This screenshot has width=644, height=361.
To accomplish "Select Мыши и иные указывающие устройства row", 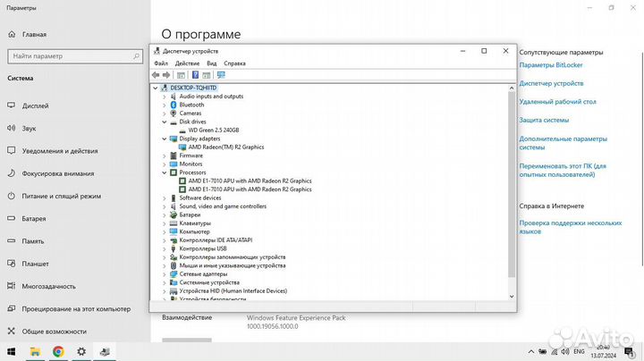I will 232,265.
